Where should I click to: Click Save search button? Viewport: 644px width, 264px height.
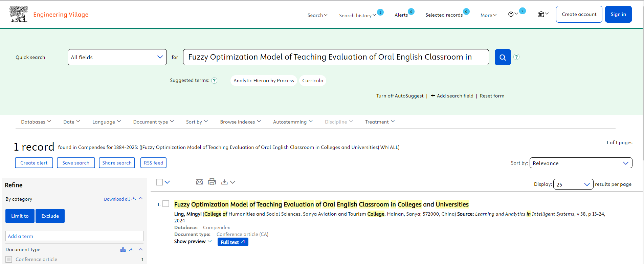(x=76, y=163)
